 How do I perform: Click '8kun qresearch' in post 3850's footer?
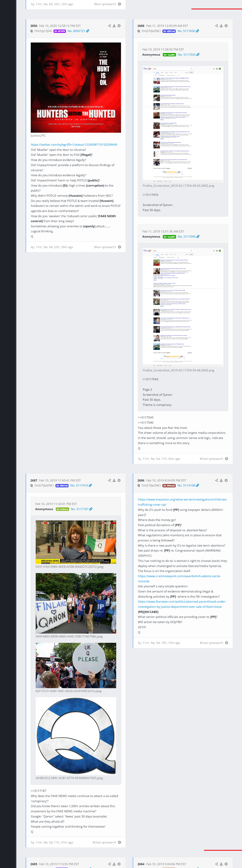105,247
